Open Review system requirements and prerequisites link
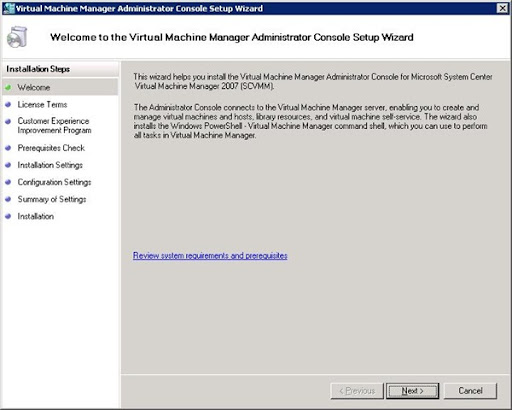The height and width of the screenshot is (410, 512). pyautogui.click(x=210, y=256)
